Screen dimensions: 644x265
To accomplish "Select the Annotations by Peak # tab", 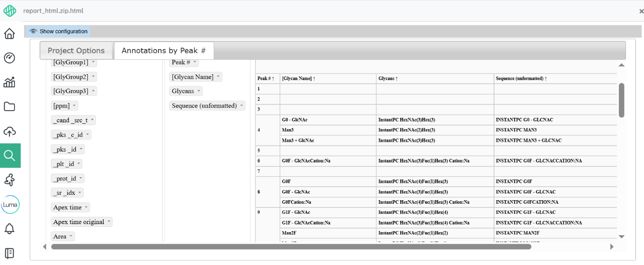I will coord(164,50).
